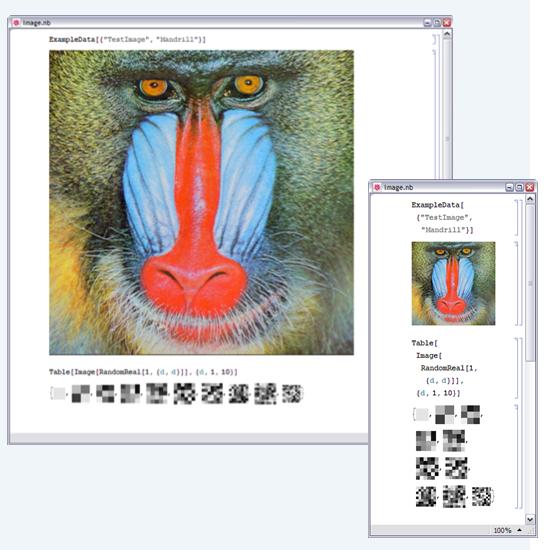Close the small Image.nb window
Viewport: 550px width, 550px height.
point(530,187)
